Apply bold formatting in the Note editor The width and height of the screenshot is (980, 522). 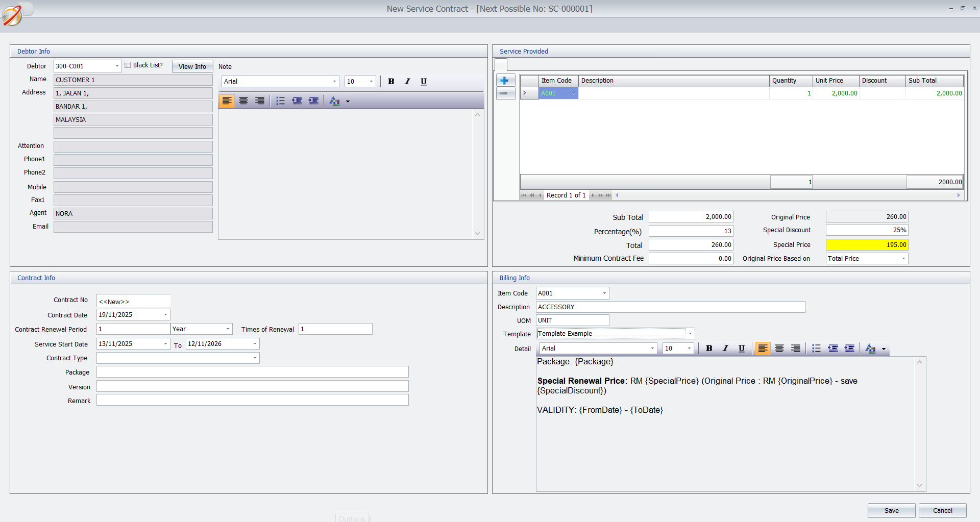(x=391, y=81)
